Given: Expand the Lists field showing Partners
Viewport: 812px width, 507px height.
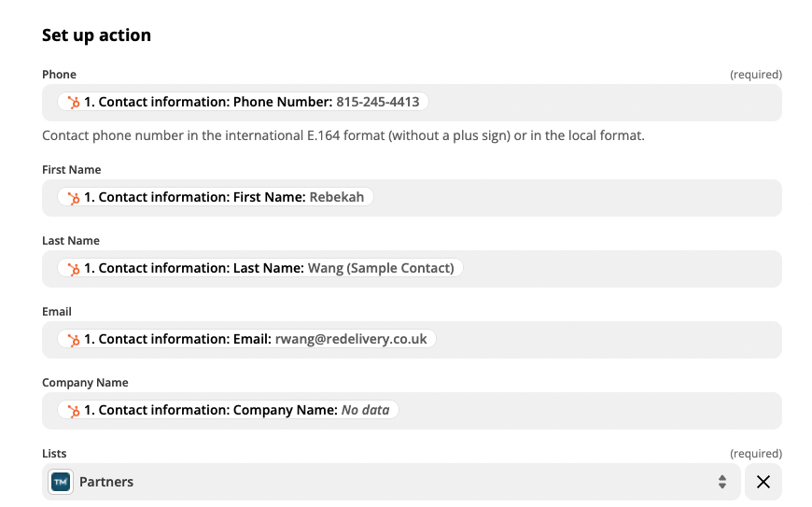Looking at the screenshot, I should [x=391, y=482].
